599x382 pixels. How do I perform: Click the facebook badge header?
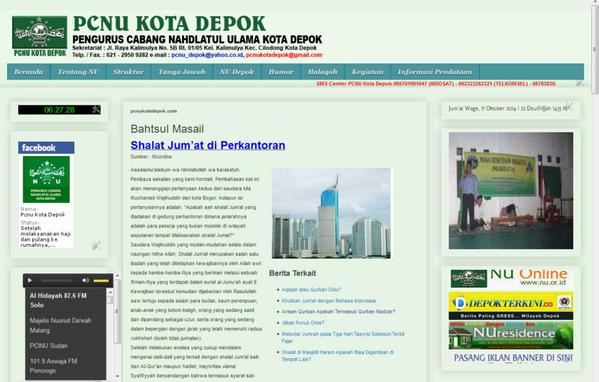tap(46, 148)
